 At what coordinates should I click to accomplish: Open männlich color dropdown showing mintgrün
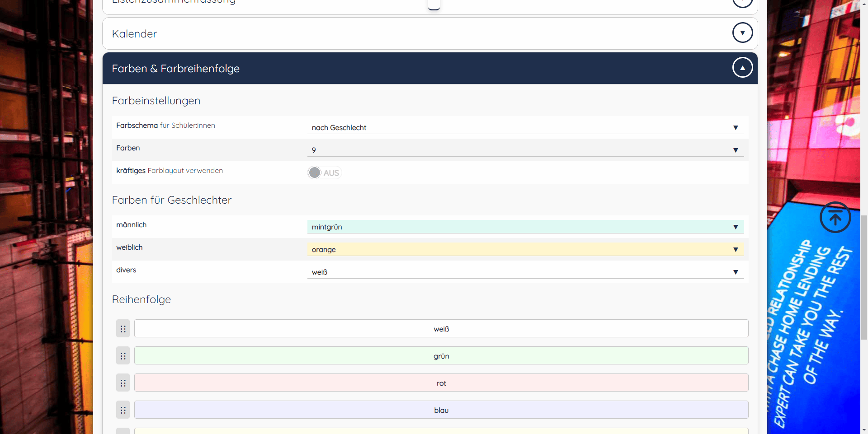coord(525,227)
